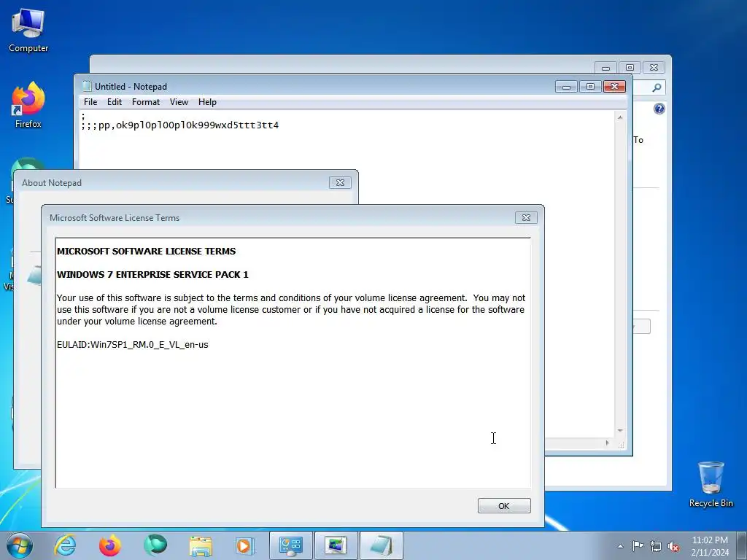This screenshot has width=747, height=560.
Task: Open the teal globe app on the taskbar
Action: click(x=155, y=545)
